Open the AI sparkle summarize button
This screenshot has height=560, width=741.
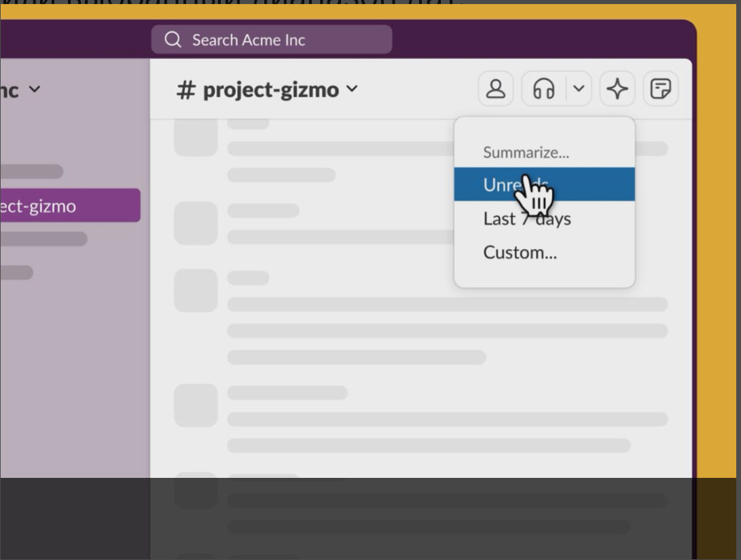(617, 89)
